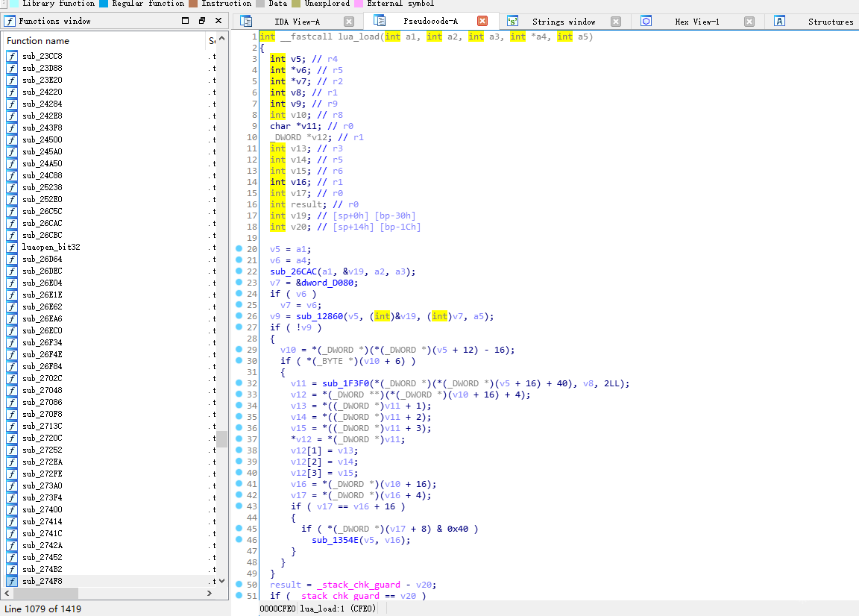This screenshot has width=859, height=616.
Task: Click horizontal scroll left arrow in Functions
Action: point(7,593)
